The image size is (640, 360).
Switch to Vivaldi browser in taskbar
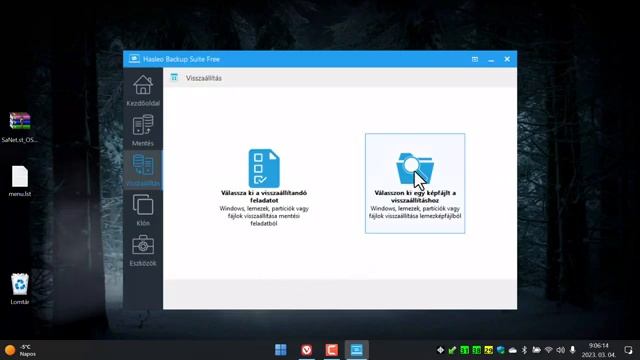pyautogui.click(x=307, y=350)
